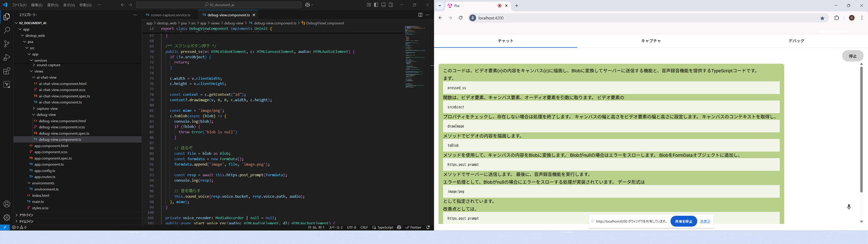
Task: Click the customize layout icon in VS Code
Action: [369, 5]
